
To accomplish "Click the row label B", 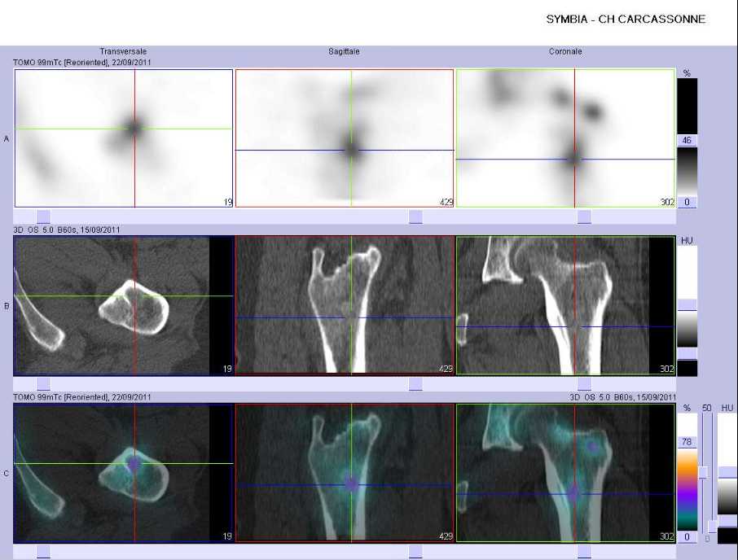I will pos(7,306).
